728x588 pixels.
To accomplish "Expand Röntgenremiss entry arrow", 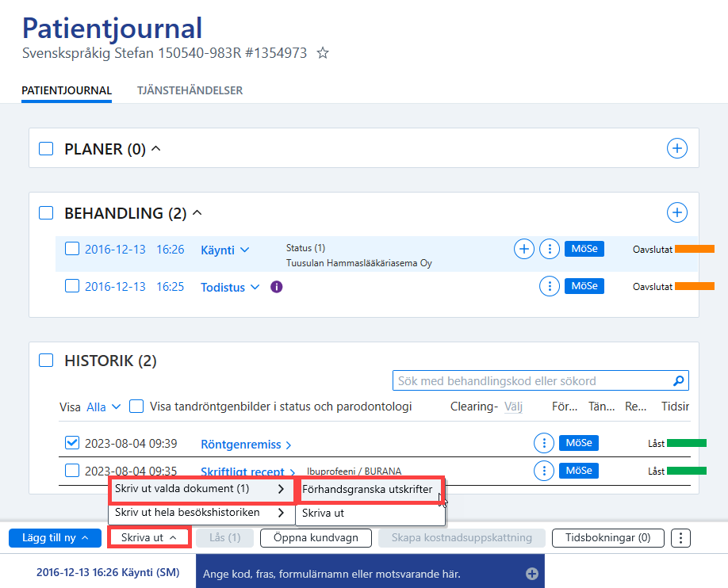I will (289, 445).
